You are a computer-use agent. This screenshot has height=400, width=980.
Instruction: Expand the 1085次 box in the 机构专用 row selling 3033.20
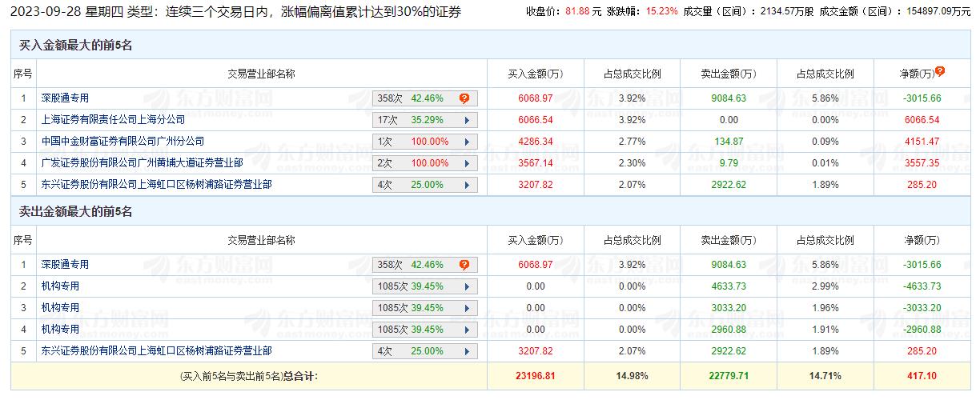[424, 308]
